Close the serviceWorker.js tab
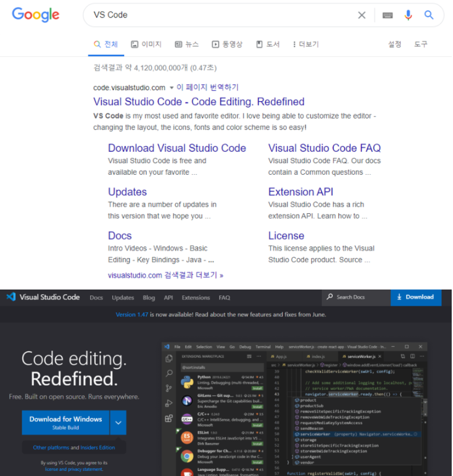The image size is (453, 476). (380, 357)
